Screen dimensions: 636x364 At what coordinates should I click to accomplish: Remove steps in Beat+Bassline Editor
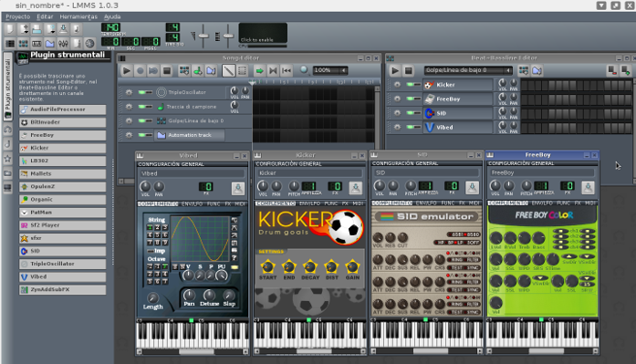pos(612,71)
